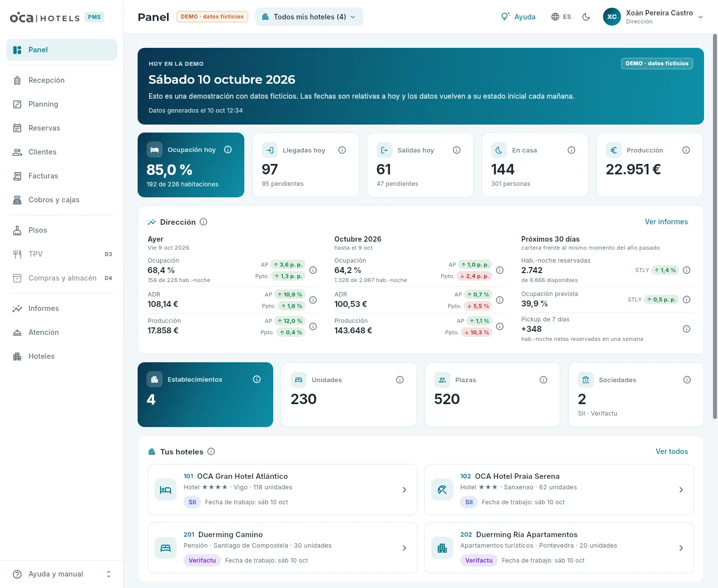
Task: Open the Ayuda help link
Action: 519,17
